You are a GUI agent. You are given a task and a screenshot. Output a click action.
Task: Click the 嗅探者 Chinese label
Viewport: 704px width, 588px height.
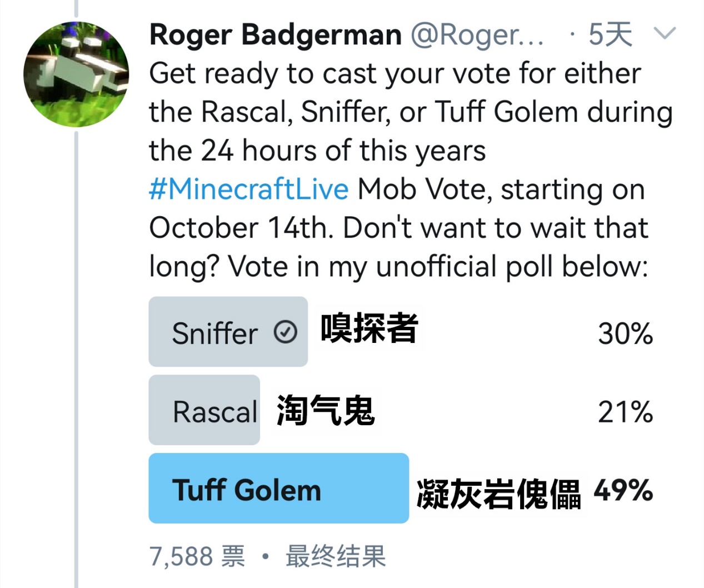click(x=369, y=328)
